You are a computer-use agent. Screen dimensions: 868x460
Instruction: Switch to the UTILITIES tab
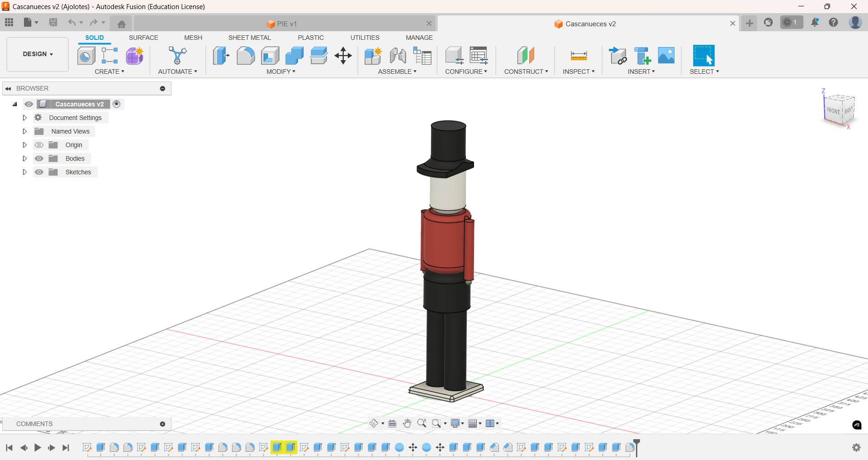coord(365,38)
